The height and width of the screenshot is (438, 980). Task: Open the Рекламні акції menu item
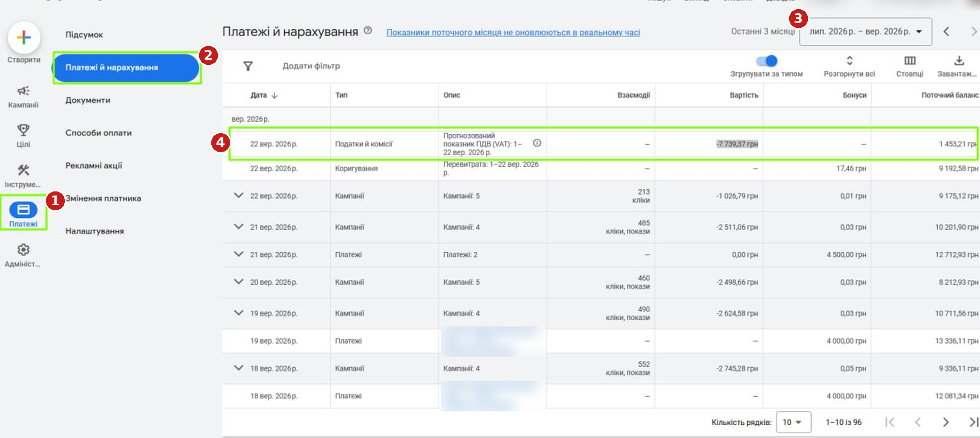[94, 165]
